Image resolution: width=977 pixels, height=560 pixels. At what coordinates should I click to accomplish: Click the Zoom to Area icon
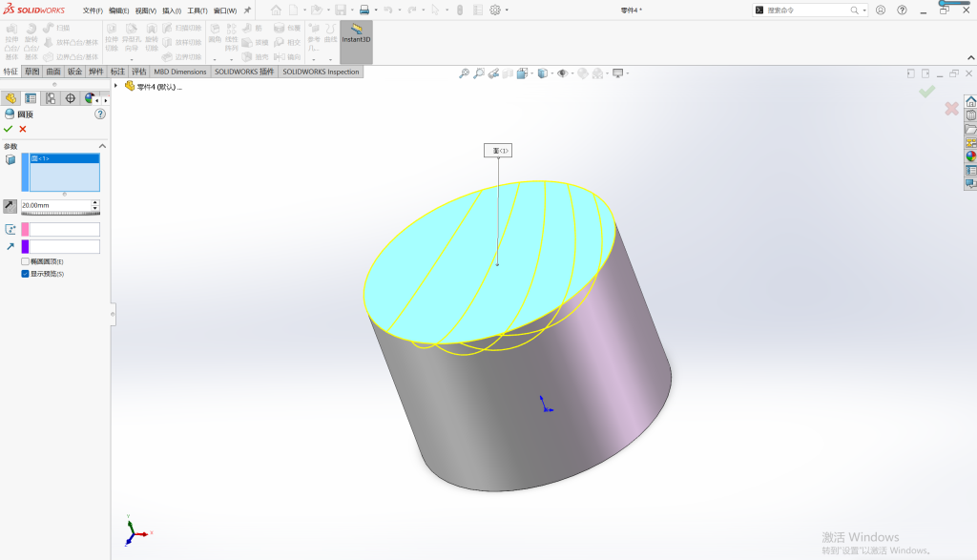coord(479,73)
